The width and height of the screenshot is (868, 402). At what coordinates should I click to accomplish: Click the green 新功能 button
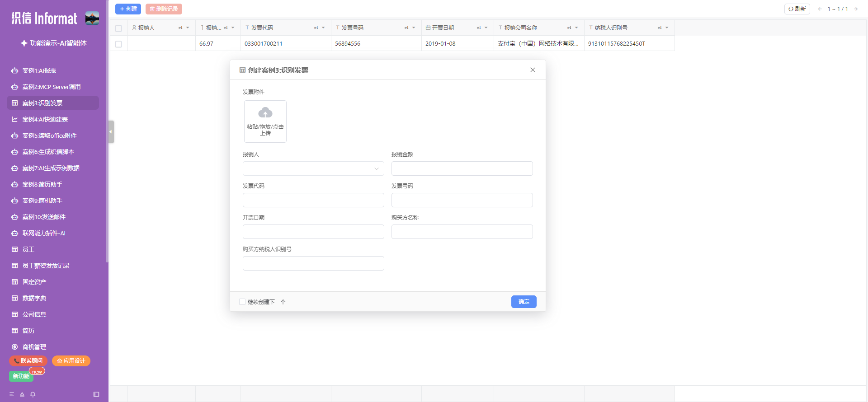click(x=21, y=376)
